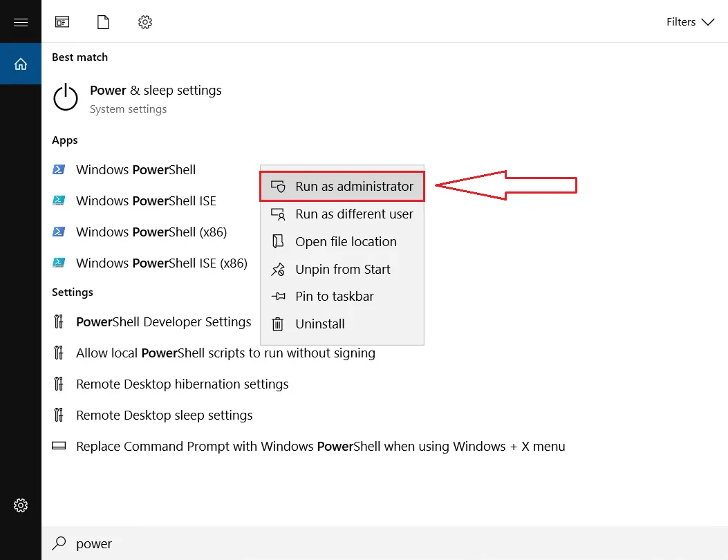Open the hamburger menu icon
Image resolution: width=728 pixels, height=560 pixels.
point(20,21)
